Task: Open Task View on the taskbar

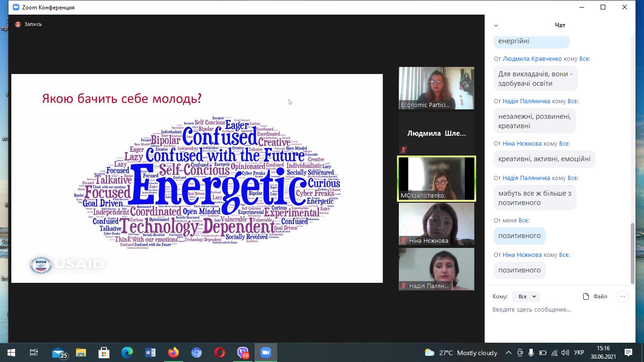Action: (34, 353)
